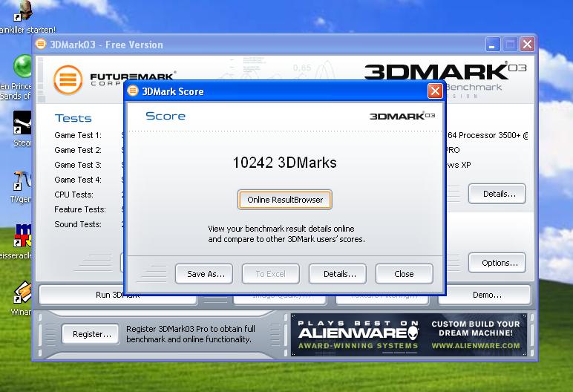Viewport: 573px width, 392px height.
Task: Select the Painkiller starten desktop shortcut
Action: click(24, 18)
